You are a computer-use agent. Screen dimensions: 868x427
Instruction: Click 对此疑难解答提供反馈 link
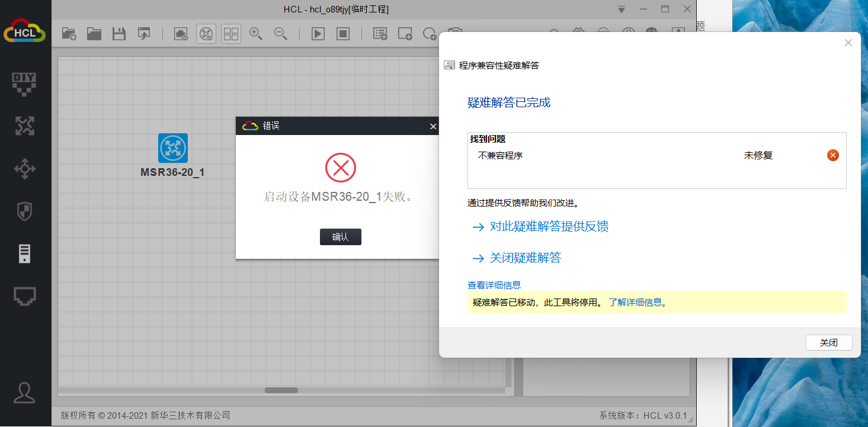[549, 226]
